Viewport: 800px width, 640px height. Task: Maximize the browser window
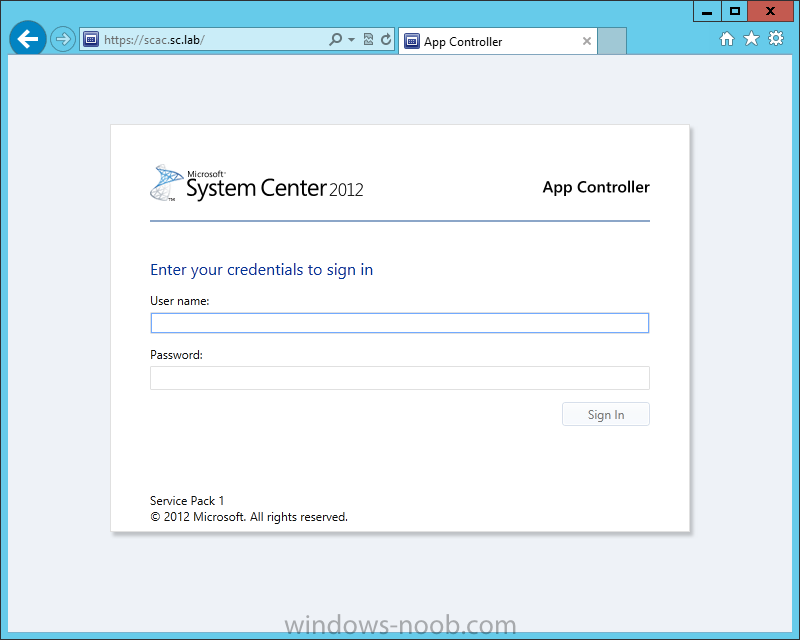(735, 11)
